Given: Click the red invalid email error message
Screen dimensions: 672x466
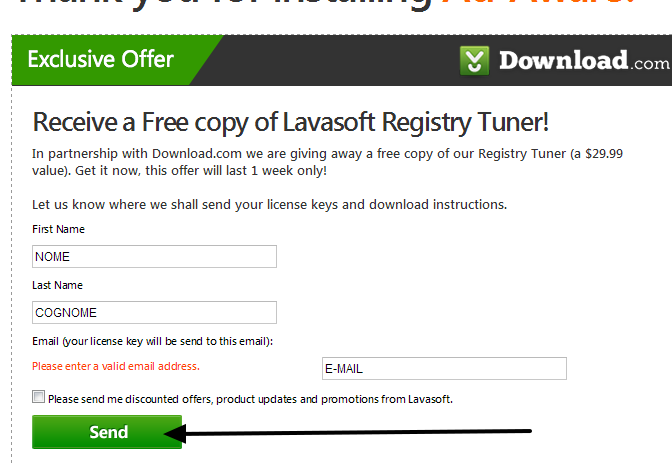Looking at the screenshot, I should coord(116,366).
